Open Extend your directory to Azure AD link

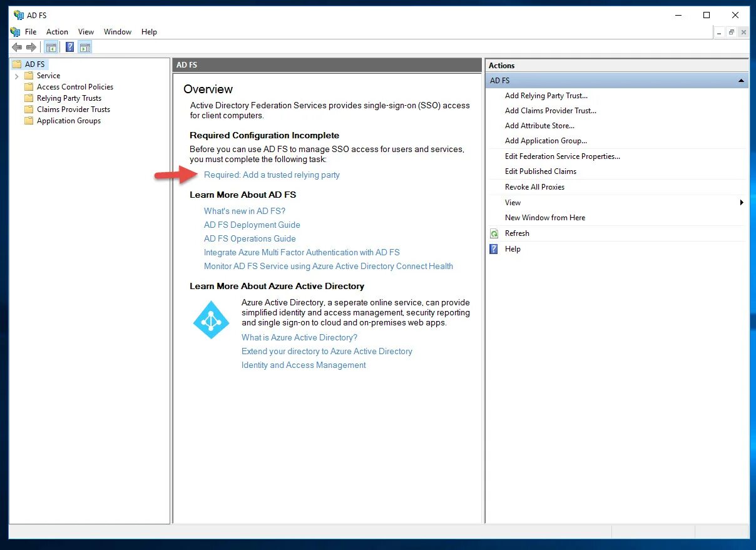coord(327,352)
